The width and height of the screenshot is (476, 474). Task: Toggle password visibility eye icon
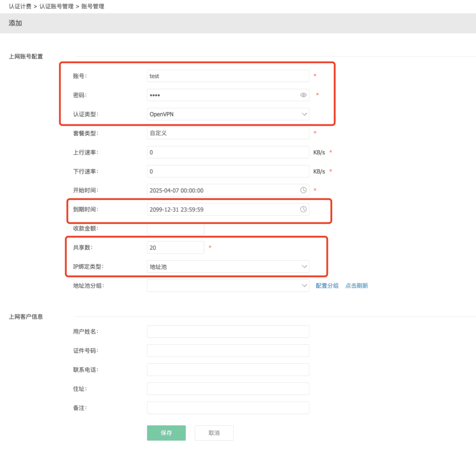[x=303, y=95]
